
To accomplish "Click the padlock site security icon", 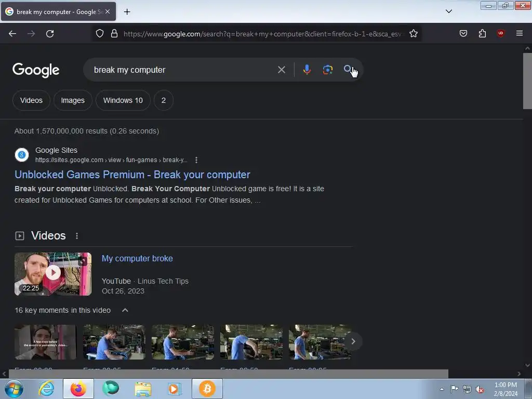I will [x=114, y=34].
